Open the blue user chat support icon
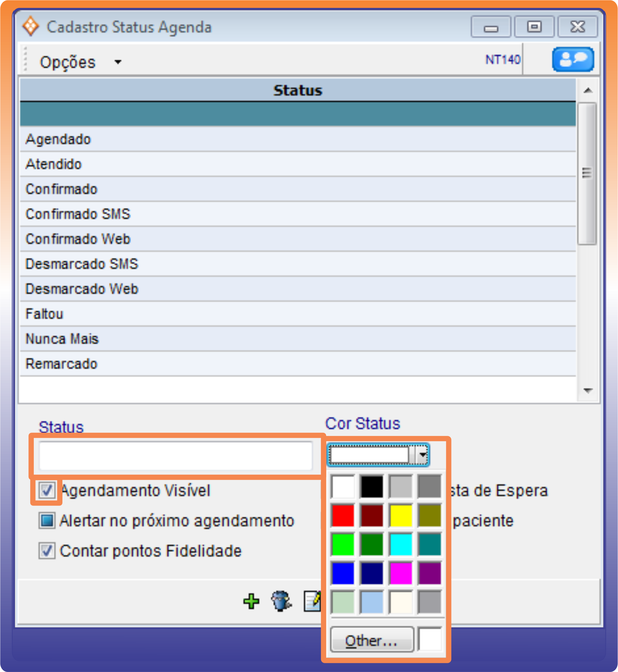Image resolution: width=618 pixels, height=672 pixels. pyautogui.click(x=573, y=60)
